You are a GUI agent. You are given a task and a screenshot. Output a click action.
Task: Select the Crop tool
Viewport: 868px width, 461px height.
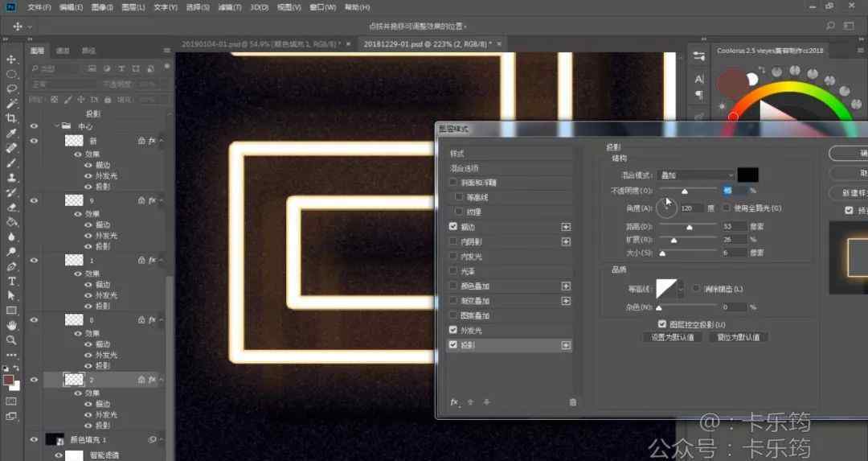11,118
